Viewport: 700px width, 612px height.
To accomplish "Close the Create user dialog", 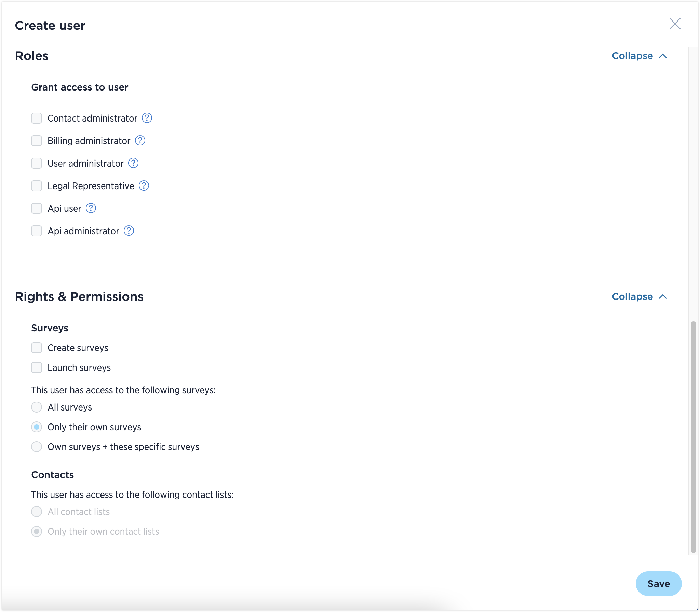I will pos(675,24).
